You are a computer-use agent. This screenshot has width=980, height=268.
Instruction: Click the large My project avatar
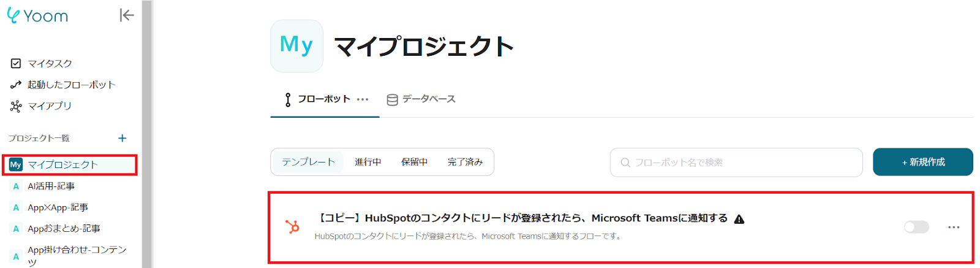pyautogui.click(x=296, y=46)
